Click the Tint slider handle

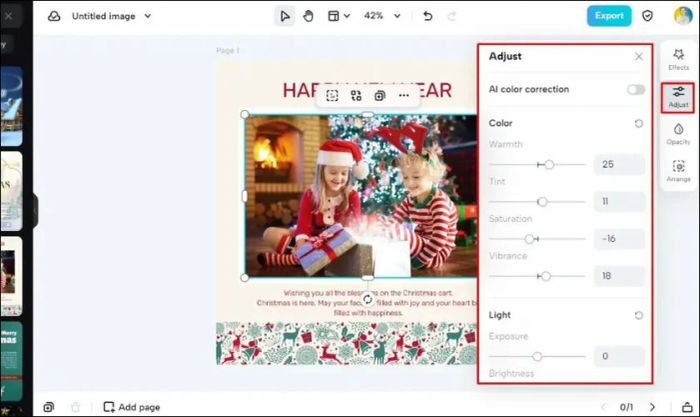coord(542,202)
